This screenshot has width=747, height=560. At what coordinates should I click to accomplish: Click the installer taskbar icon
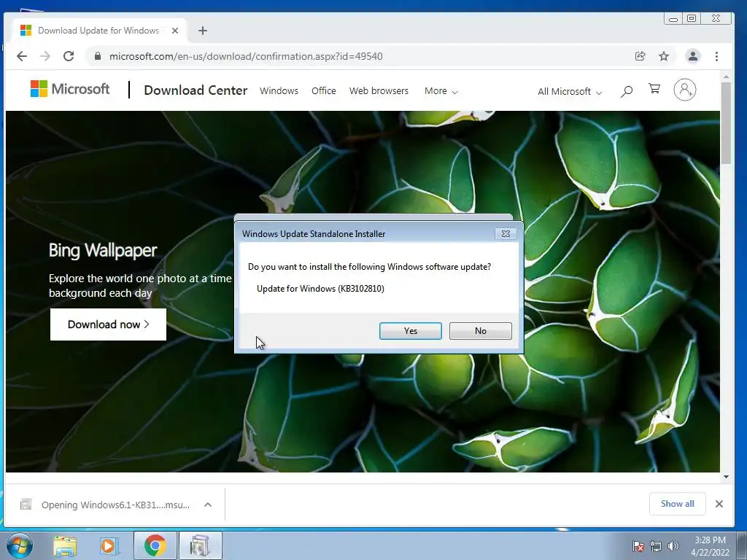(x=200, y=545)
